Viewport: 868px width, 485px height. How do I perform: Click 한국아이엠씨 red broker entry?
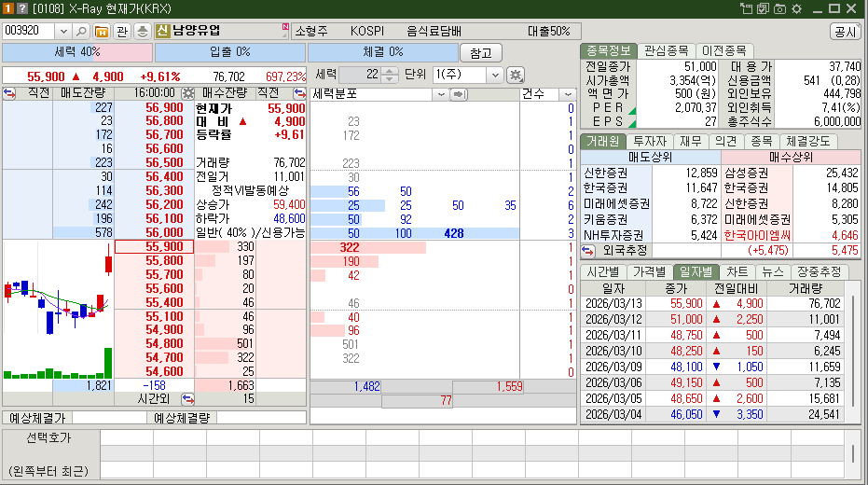[x=757, y=235]
